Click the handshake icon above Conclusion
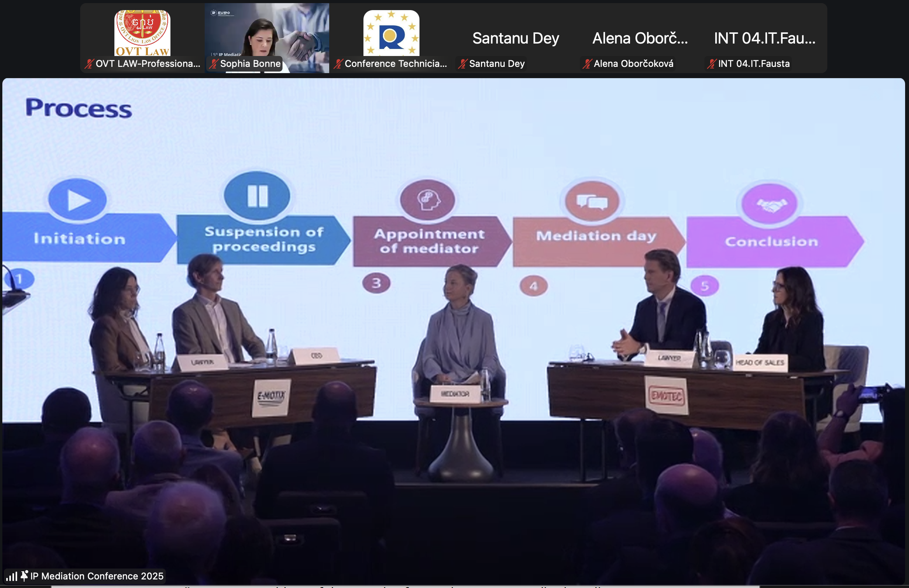The width and height of the screenshot is (909, 588). tap(770, 205)
